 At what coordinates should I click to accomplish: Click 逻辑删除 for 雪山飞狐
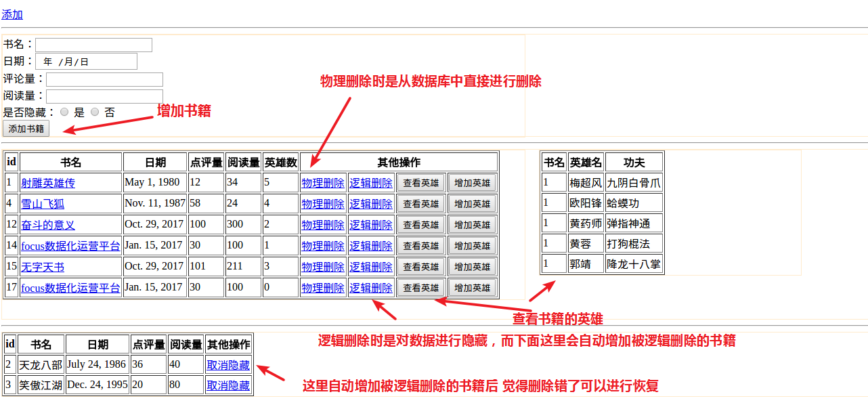click(x=371, y=204)
